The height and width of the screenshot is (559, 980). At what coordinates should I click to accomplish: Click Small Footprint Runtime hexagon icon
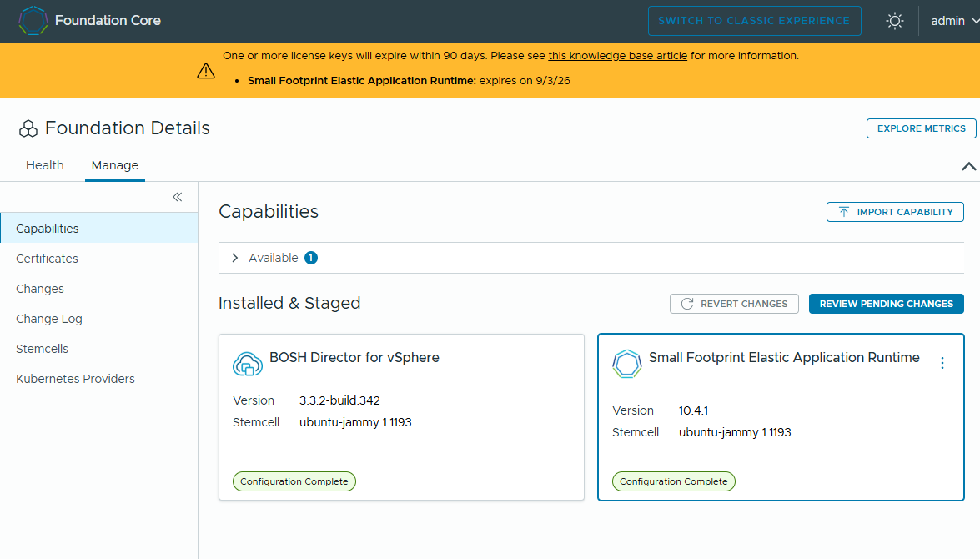tap(627, 364)
